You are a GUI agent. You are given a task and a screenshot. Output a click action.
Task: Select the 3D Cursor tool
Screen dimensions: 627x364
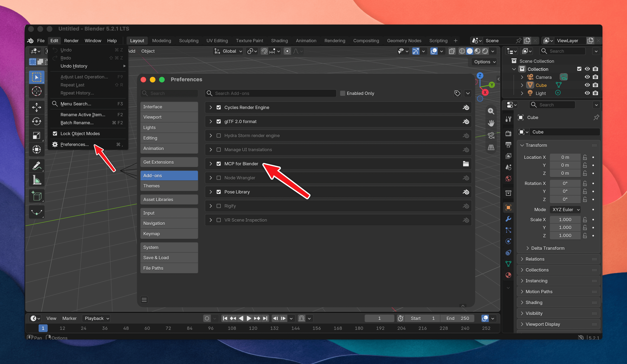[x=37, y=91]
